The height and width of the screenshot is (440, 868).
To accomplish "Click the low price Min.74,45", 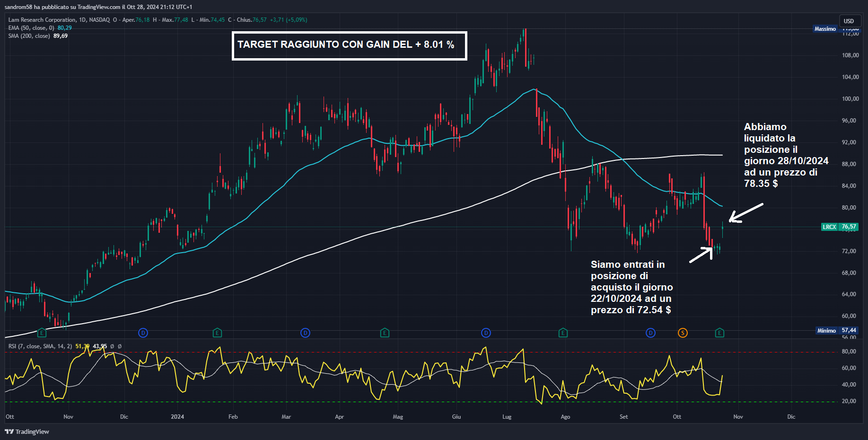I will click(x=212, y=20).
